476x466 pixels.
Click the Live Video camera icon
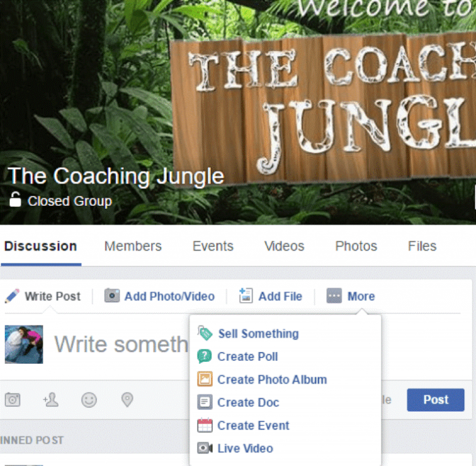point(205,448)
